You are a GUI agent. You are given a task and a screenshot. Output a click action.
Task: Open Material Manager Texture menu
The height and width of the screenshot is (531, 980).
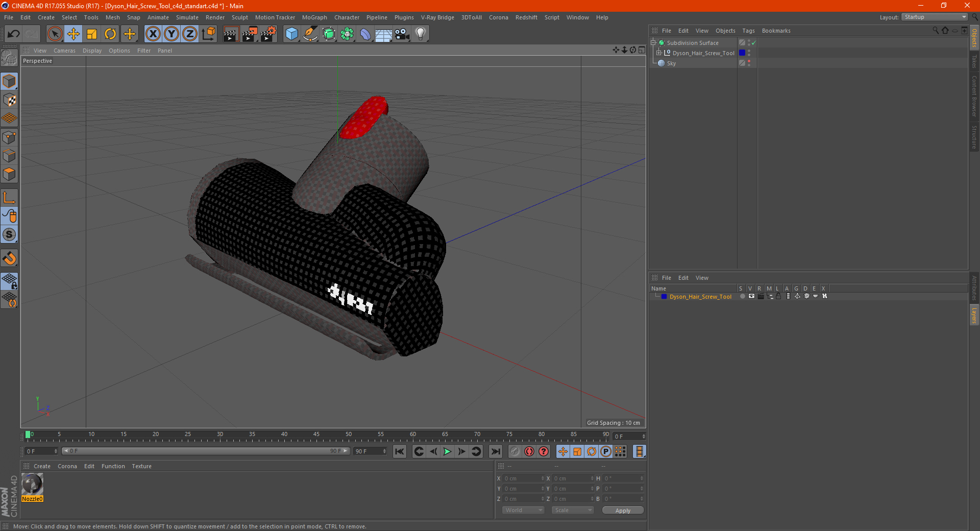coord(141,466)
